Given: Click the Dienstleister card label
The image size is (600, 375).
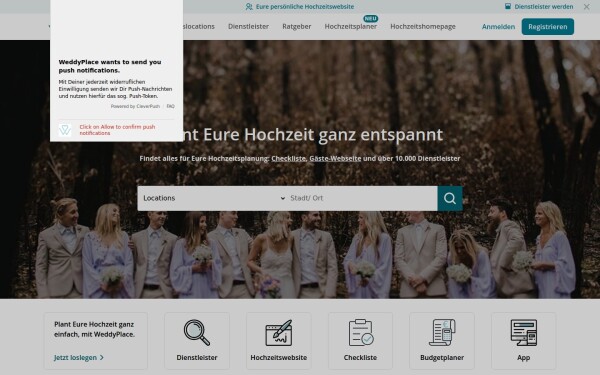Looking at the screenshot, I should click(197, 357).
